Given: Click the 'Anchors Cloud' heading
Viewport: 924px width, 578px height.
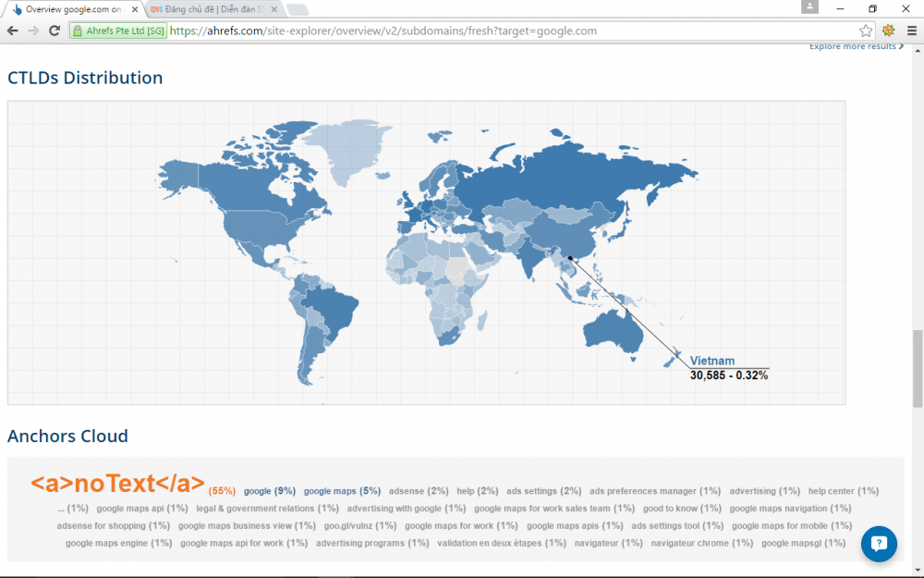Looking at the screenshot, I should tap(67, 436).
